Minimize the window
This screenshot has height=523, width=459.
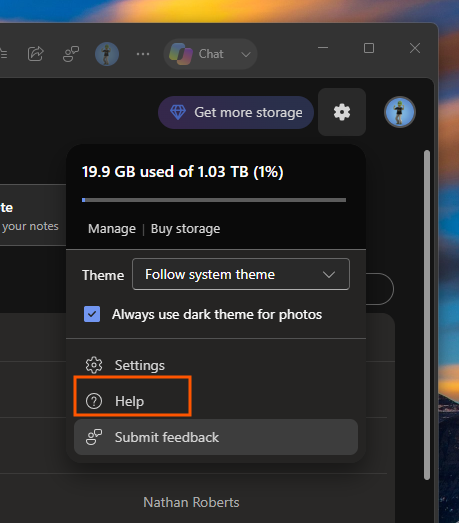tap(323, 48)
